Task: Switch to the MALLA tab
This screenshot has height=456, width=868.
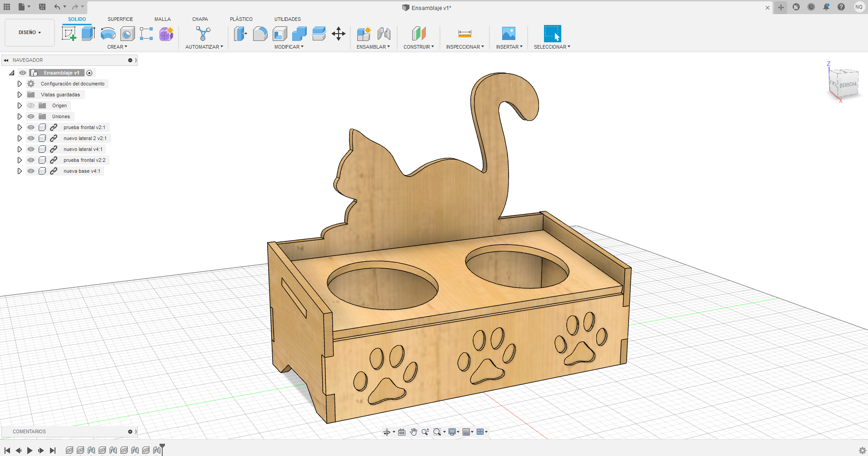Action: coord(162,19)
